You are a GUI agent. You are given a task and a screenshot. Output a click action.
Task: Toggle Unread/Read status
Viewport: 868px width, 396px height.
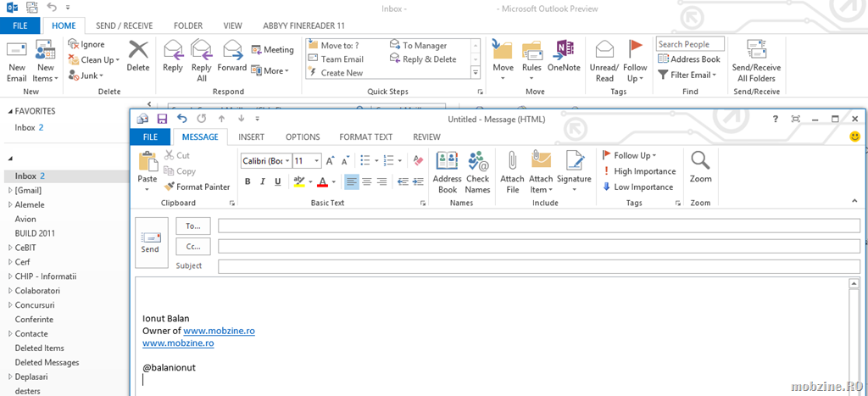pyautogui.click(x=604, y=61)
